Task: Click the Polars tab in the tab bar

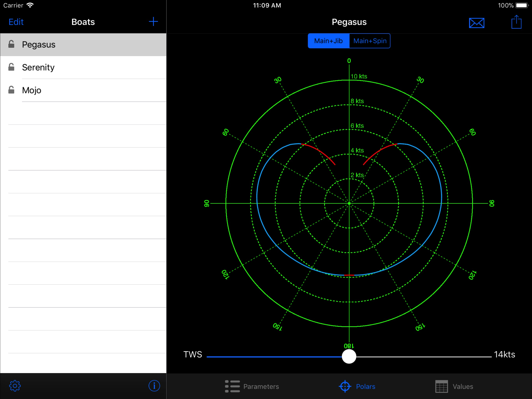Action: coord(357,386)
